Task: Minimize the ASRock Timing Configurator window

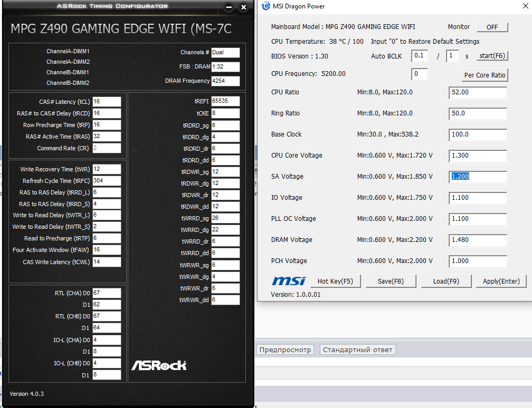Action: coord(229,7)
